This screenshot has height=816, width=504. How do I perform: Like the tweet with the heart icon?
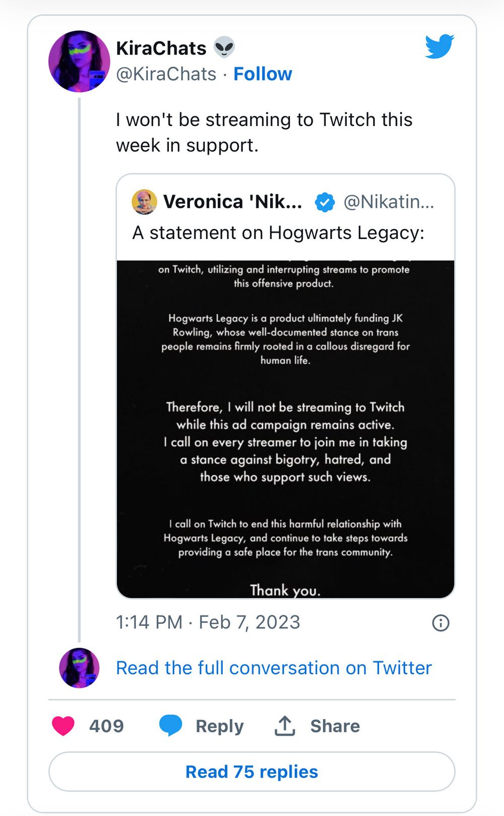click(x=64, y=726)
